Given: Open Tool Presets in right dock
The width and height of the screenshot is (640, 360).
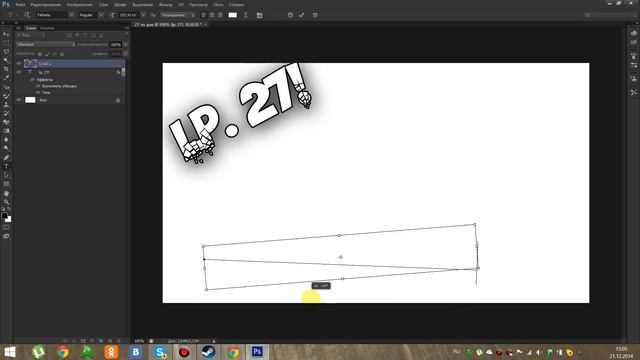Looking at the screenshot, I should point(633,93).
